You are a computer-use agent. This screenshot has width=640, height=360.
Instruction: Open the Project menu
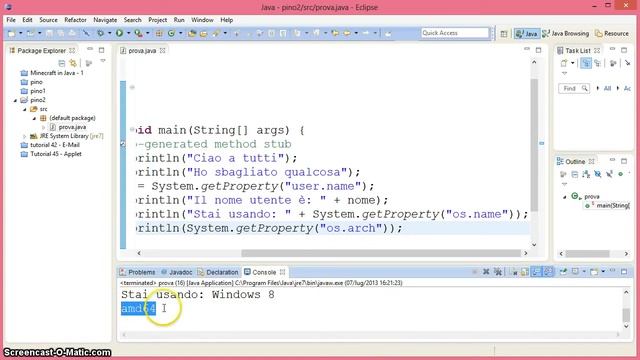click(157, 20)
